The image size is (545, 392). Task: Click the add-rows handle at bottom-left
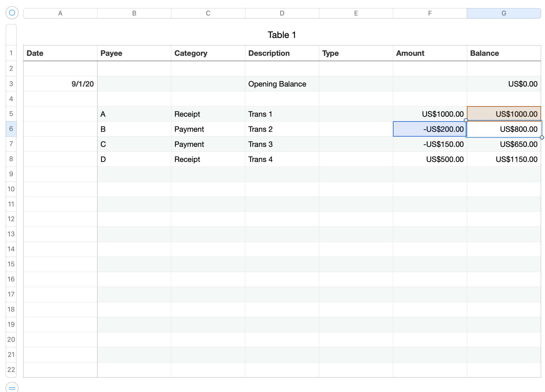pos(12,387)
